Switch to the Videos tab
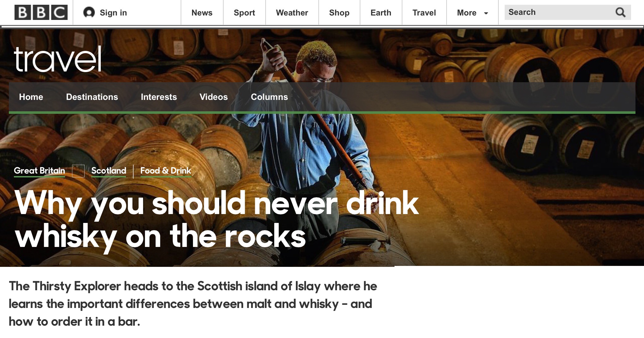Viewport: 644px width, 338px height. click(214, 97)
